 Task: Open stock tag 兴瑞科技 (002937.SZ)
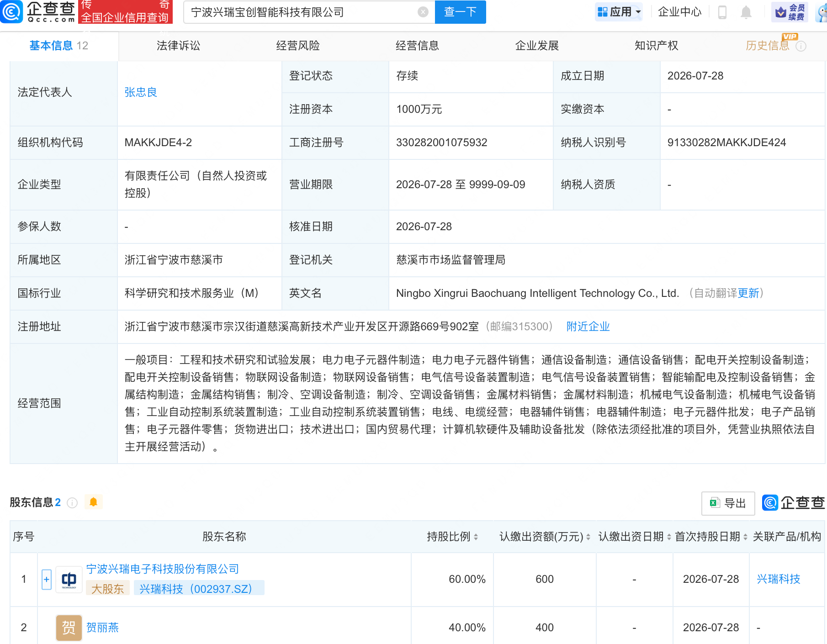point(199,589)
